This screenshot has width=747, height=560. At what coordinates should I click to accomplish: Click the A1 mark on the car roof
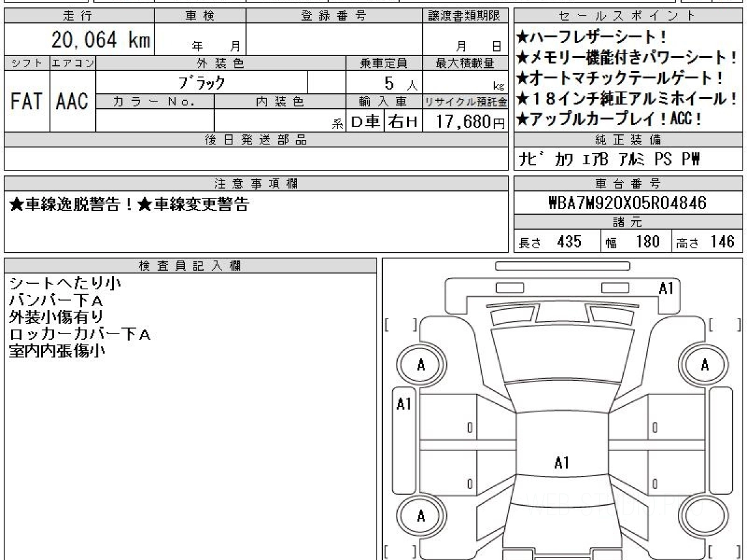click(x=561, y=463)
